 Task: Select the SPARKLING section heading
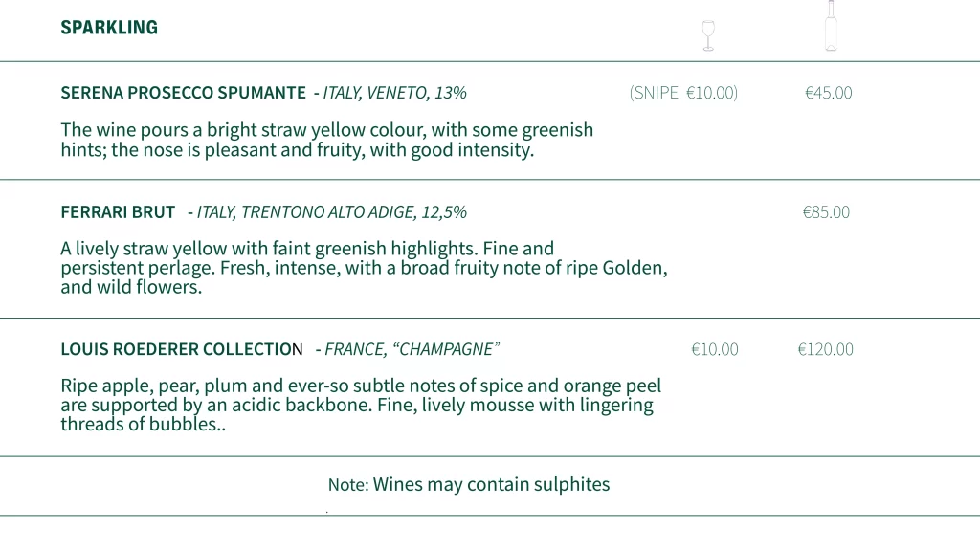pyautogui.click(x=109, y=28)
